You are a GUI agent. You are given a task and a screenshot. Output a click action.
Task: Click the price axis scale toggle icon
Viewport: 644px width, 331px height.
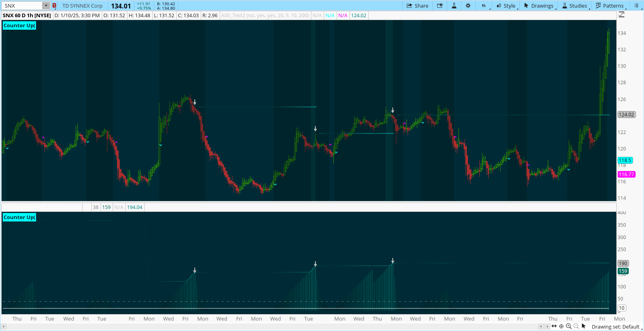622,14
